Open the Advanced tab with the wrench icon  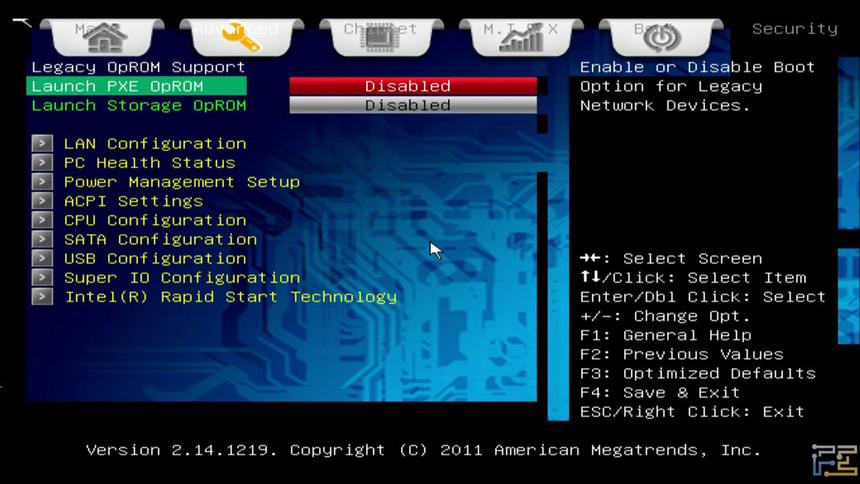point(242,37)
